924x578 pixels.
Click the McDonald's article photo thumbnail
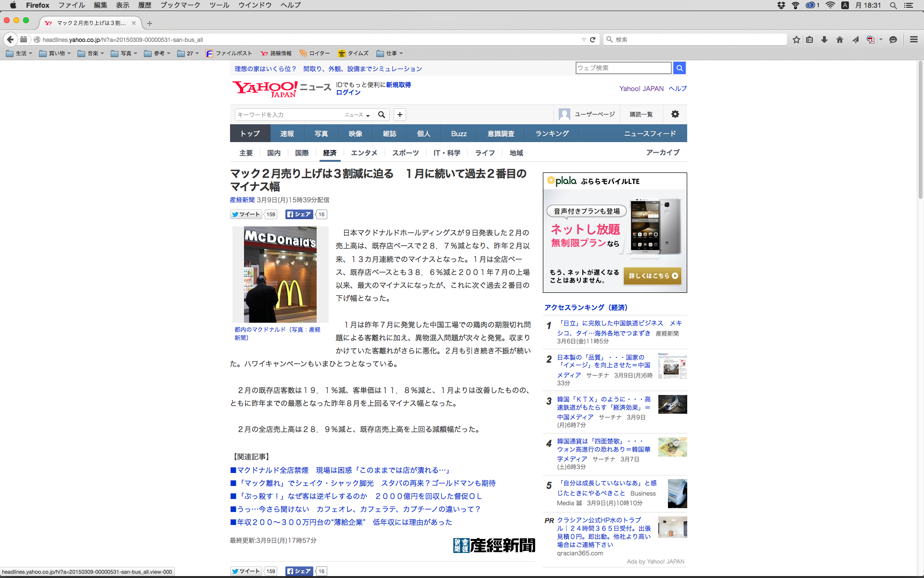280,275
